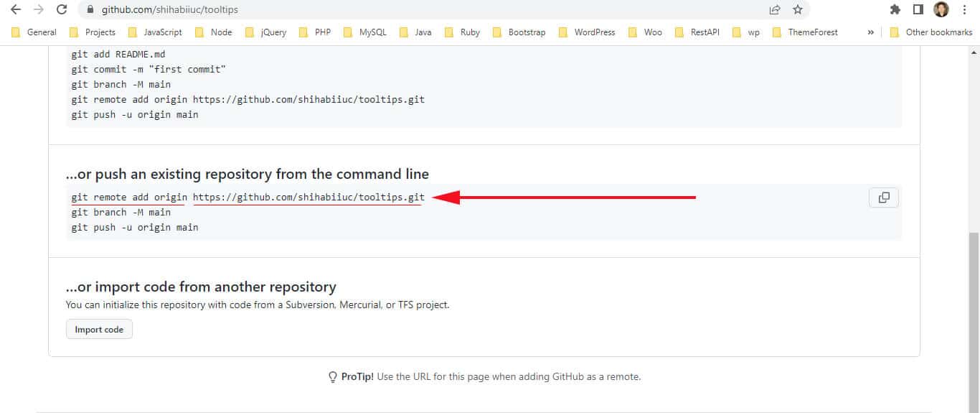Bookmark this page with the star icon
980x413 pixels.
pyautogui.click(x=798, y=10)
